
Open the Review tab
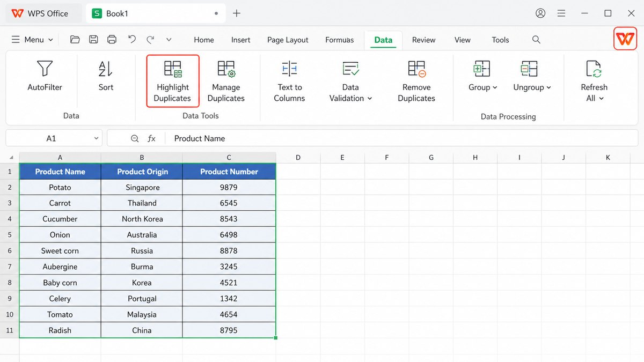[x=424, y=40]
